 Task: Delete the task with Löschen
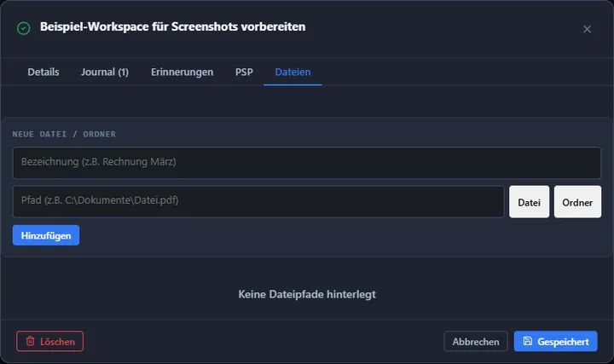tap(49, 341)
